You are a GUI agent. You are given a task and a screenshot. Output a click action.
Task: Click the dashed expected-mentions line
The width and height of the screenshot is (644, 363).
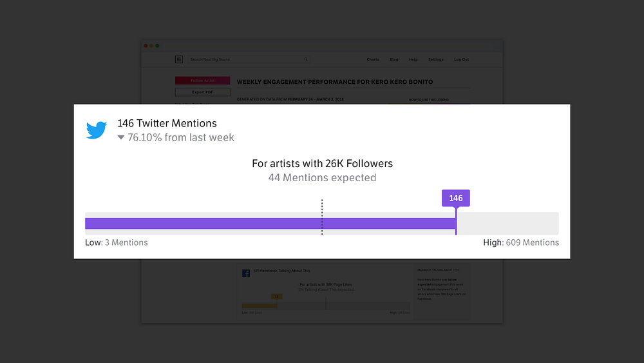tap(322, 217)
